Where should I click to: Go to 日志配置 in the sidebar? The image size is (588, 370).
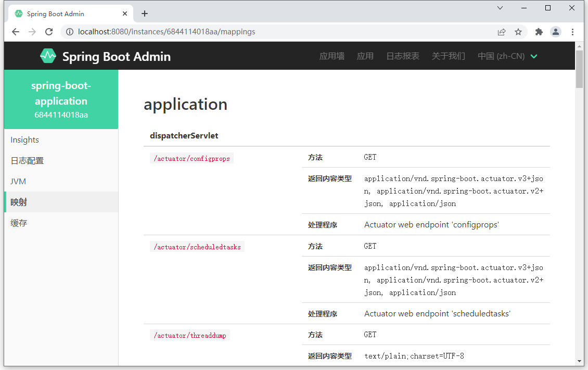pos(27,161)
